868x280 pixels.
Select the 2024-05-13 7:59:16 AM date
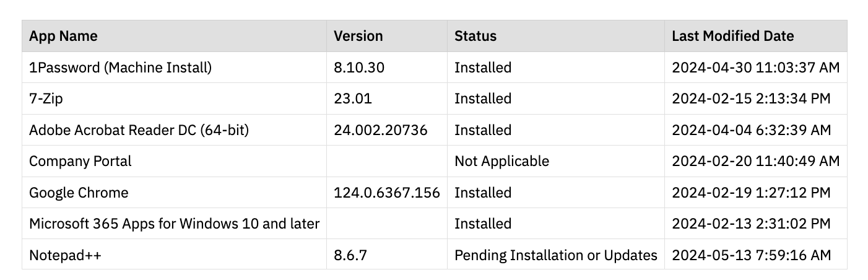coord(750,255)
